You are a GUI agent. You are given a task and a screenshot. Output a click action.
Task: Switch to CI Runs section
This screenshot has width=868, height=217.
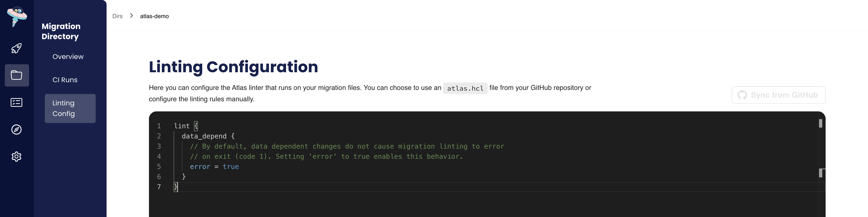(65, 80)
